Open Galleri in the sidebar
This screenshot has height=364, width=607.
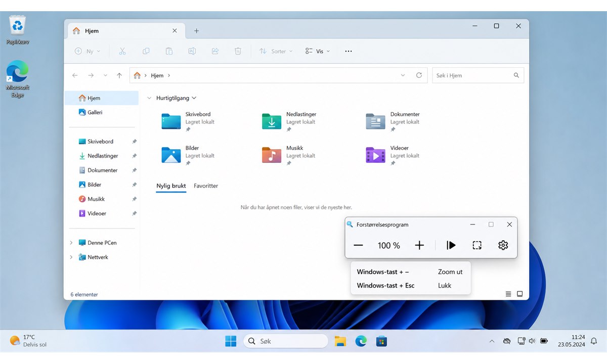[101, 112]
